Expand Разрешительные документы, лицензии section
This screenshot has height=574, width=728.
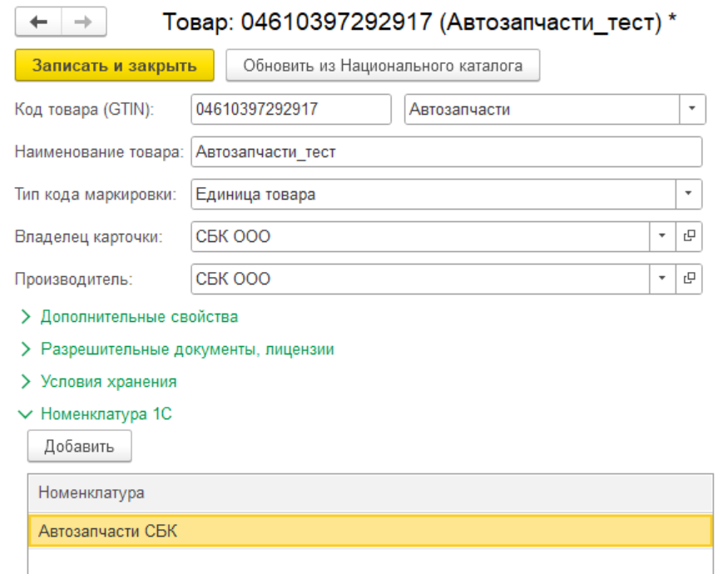click(x=187, y=349)
